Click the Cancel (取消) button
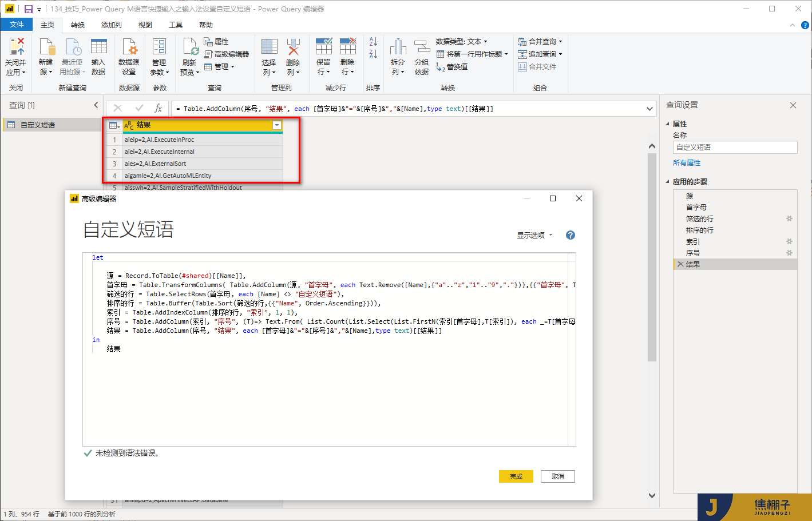 [x=558, y=476]
